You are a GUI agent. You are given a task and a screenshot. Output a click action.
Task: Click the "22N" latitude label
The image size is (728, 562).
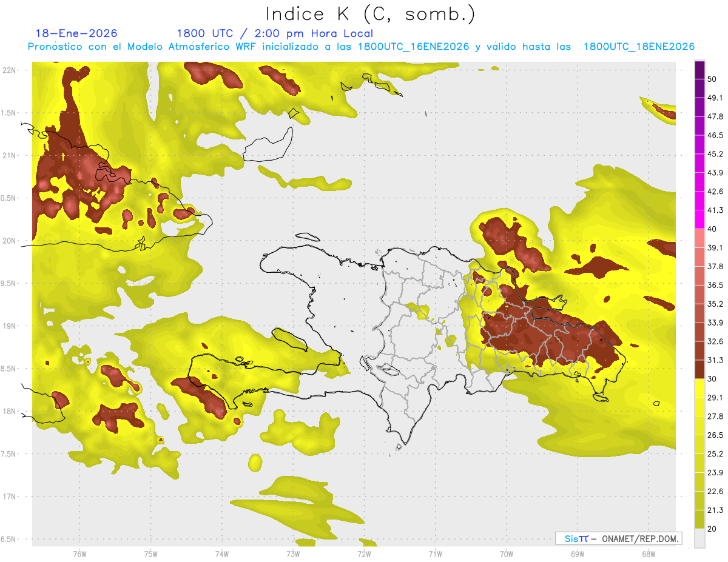click(x=10, y=70)
